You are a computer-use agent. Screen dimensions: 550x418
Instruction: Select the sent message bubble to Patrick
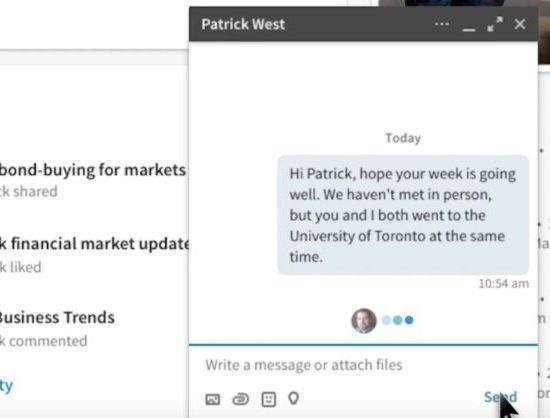pyautogui.click(x=403, y=215)
